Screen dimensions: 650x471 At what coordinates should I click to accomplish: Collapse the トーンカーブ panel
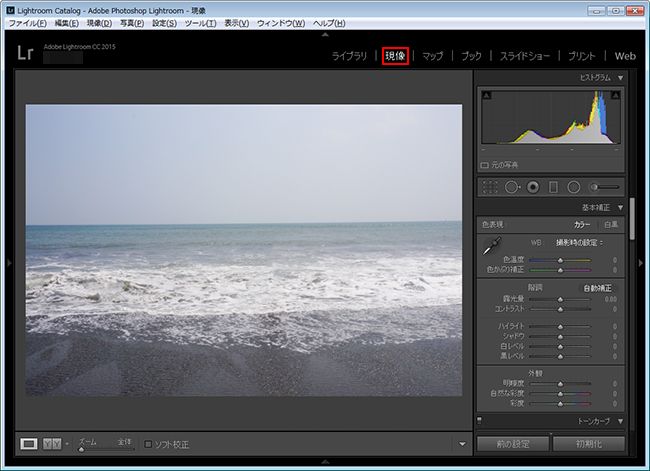620,421
